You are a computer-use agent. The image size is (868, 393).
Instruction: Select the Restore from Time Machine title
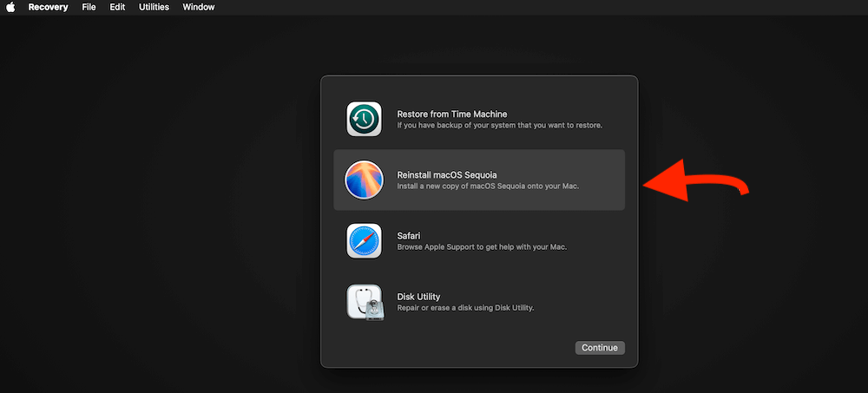coord(451,114)
